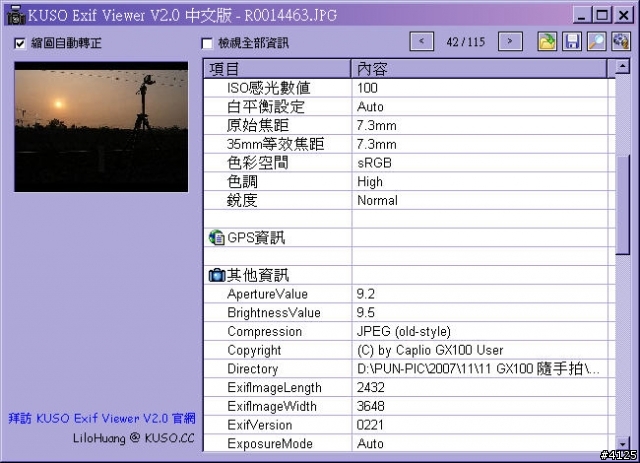This screenshot has height=463, width=640.
Task: Select the Directory row label
Action: pyautogui.click(x=253, y=369)
